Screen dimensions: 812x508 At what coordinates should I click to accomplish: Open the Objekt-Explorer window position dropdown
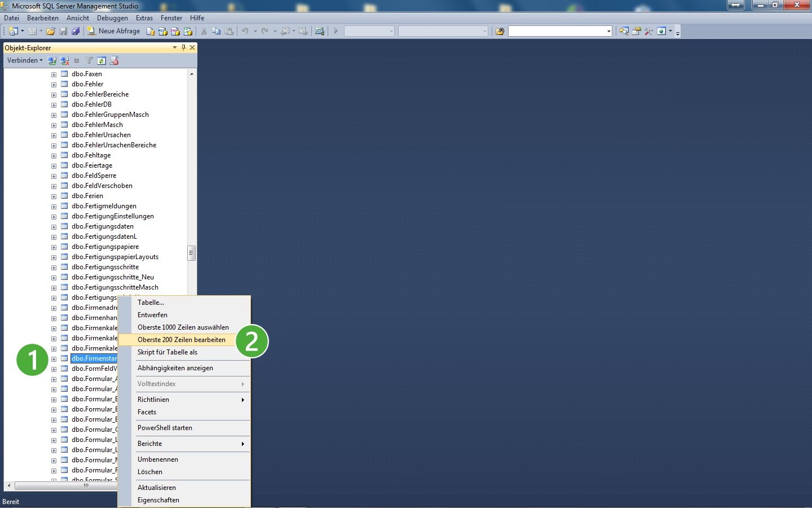(x=175, y=47)
